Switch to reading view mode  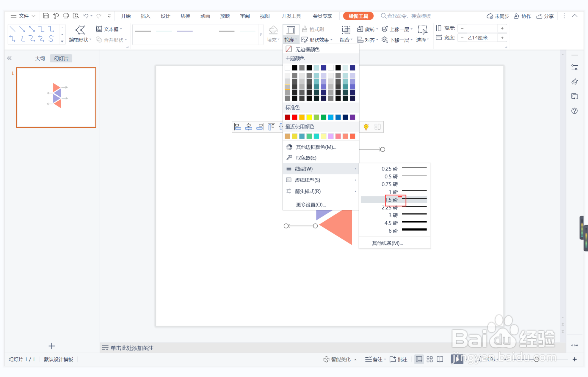tap(440, 359)
